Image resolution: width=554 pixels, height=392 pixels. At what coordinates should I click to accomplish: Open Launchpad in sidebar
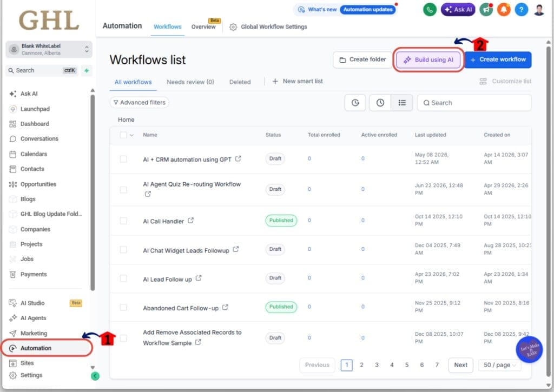35,109
